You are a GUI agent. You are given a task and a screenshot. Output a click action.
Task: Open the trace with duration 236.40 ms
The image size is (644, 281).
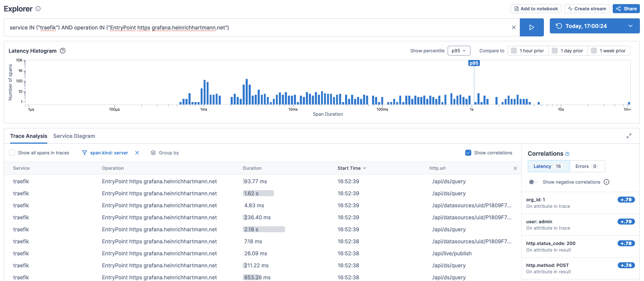click(263, 217)
